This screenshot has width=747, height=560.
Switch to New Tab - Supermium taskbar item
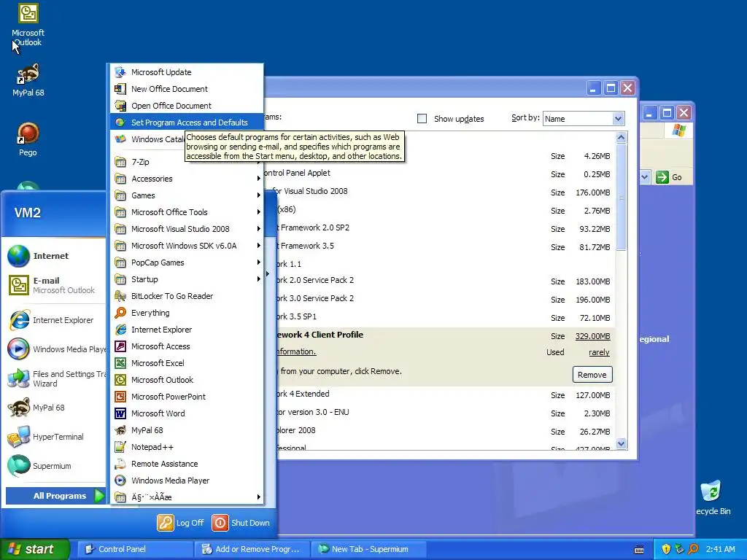tap(368, 549)
